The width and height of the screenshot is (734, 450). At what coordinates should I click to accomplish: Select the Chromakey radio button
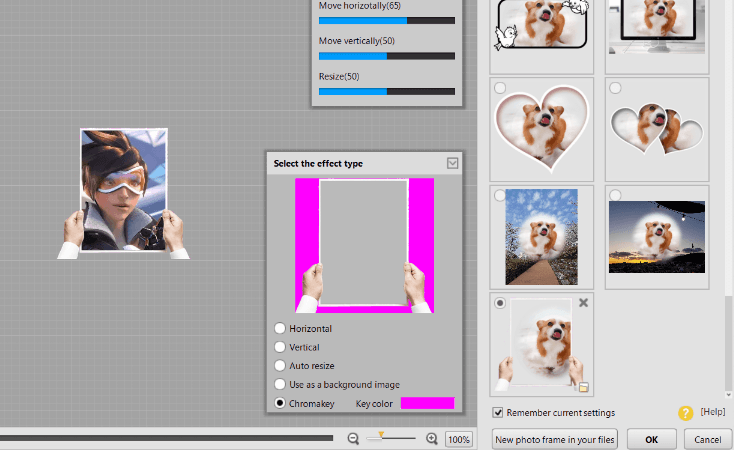279,403
